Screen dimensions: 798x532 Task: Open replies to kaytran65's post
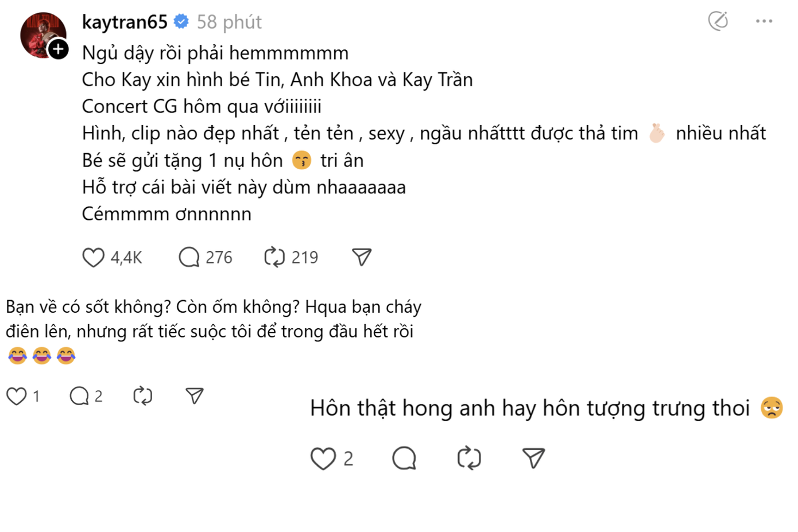(188, 257)
